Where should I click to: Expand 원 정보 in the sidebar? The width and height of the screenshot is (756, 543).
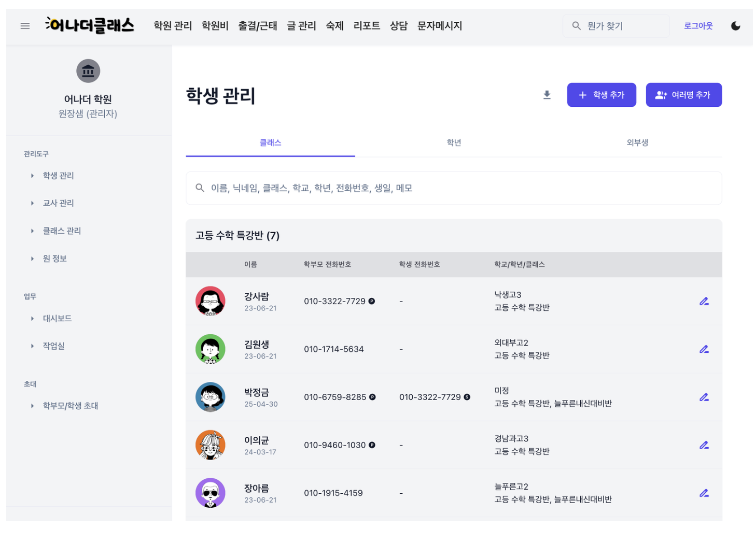(54, 259)
